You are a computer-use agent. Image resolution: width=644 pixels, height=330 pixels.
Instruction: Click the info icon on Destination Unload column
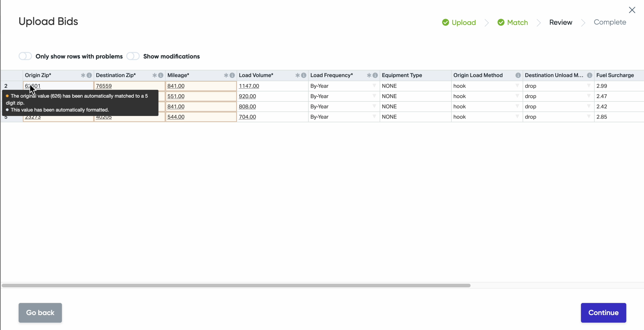(590, 75)
